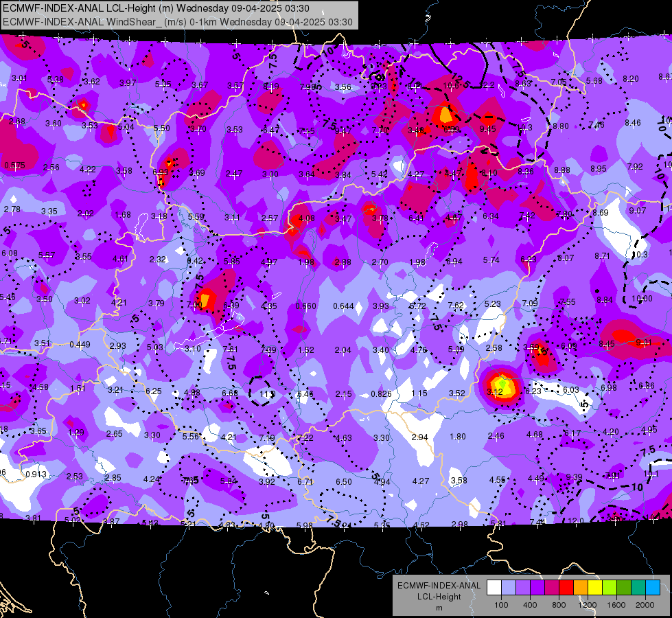Click the grid value '8.95'
This screenshot has height=618, width=672.
pyautogui.click(x=599, y=168)
